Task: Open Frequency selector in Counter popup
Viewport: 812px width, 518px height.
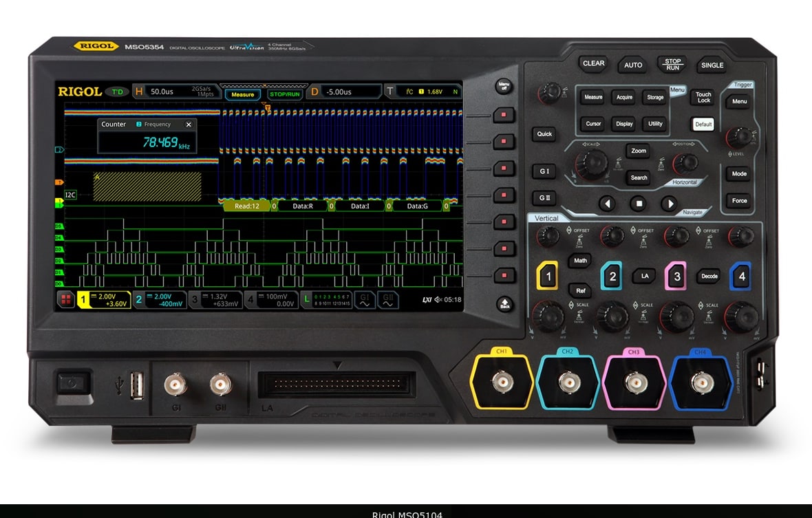Action: pos(154,125)
